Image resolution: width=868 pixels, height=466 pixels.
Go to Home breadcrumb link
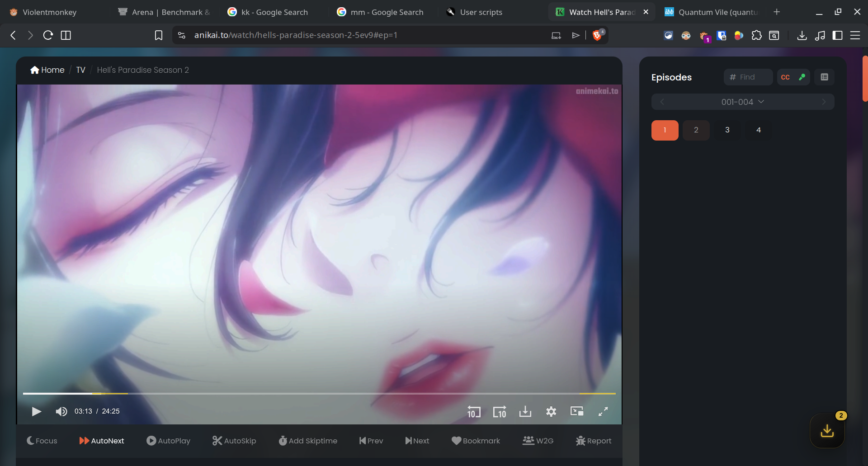pyautogui.click(x=47, y=70)
